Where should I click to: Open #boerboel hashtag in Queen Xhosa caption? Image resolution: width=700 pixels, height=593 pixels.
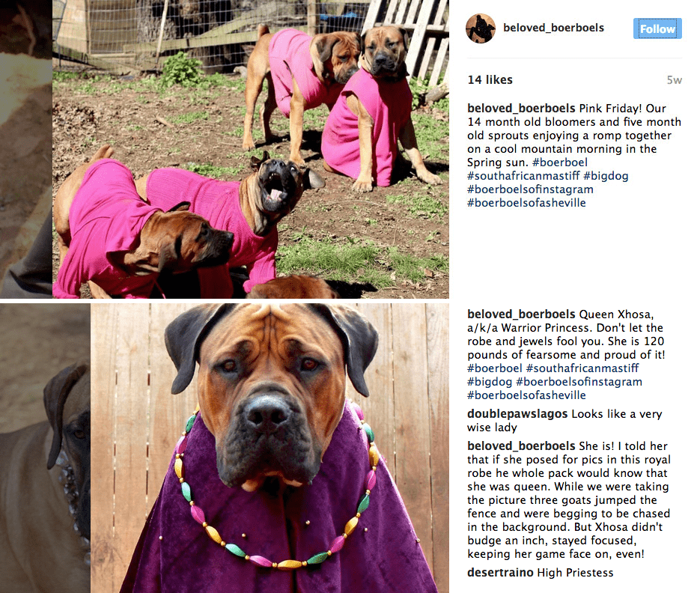click(494, 368)
